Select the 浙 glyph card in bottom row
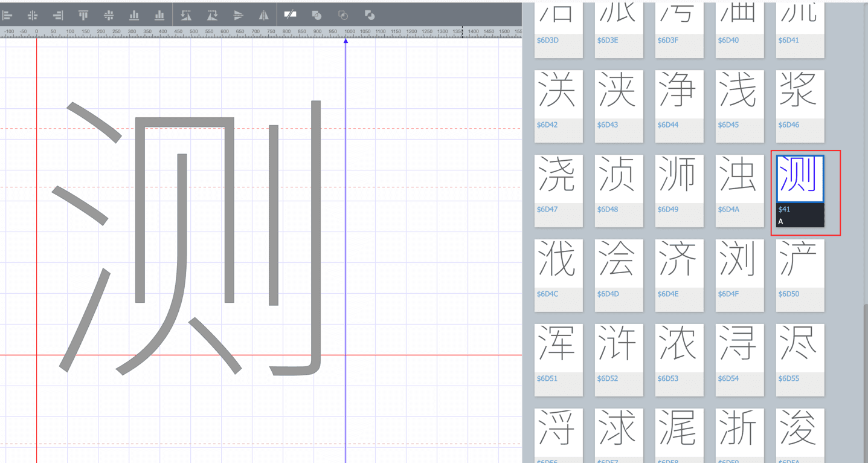868x463 pixels. point(740,436)
